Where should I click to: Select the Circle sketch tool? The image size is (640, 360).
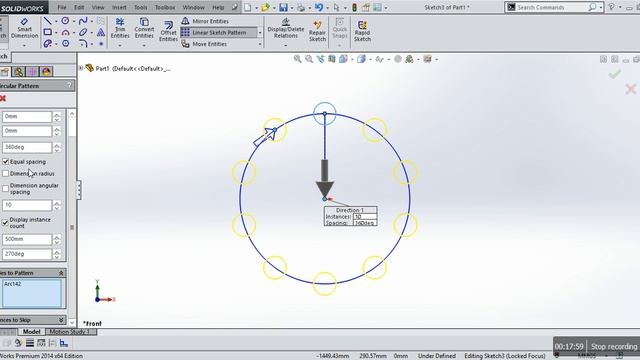tap(65, 21)
